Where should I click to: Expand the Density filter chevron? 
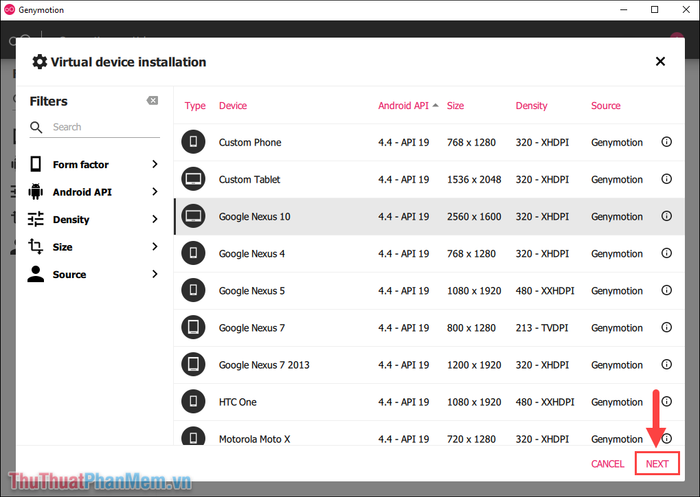point(155,219)
